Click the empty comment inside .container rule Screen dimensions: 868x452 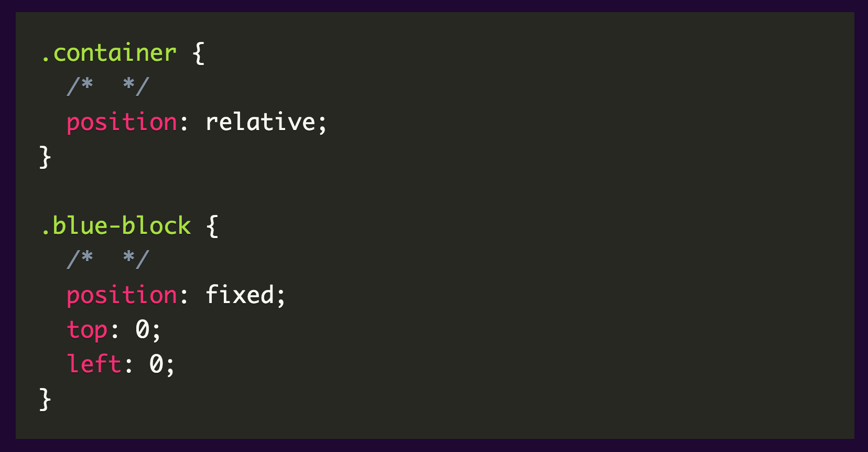[108, 87]
